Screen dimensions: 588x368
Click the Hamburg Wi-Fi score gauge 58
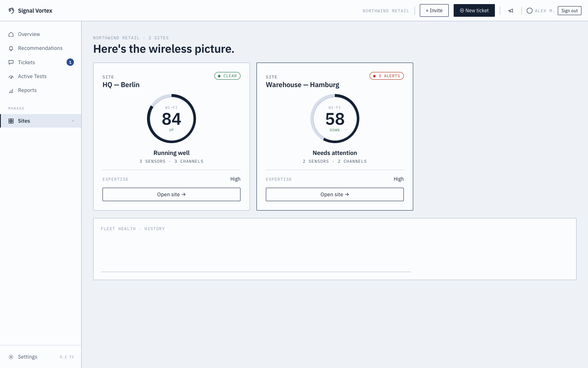click(x=335, y=119)
